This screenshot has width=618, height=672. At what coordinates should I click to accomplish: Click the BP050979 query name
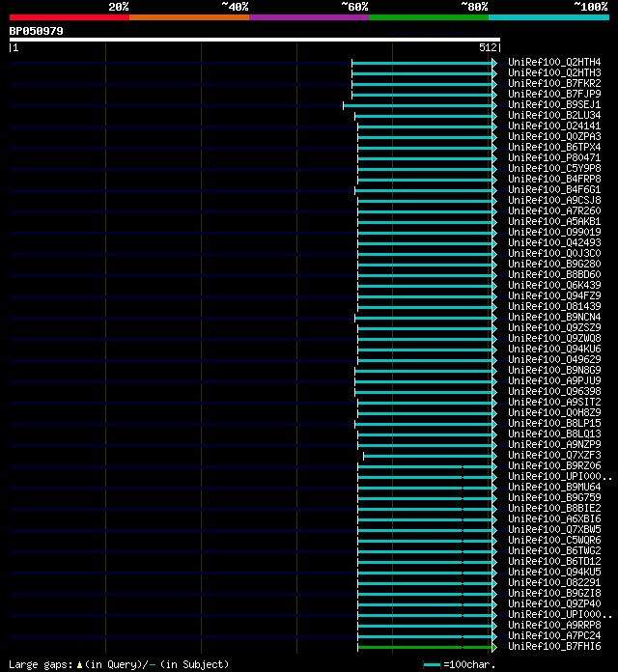(36, 31)
